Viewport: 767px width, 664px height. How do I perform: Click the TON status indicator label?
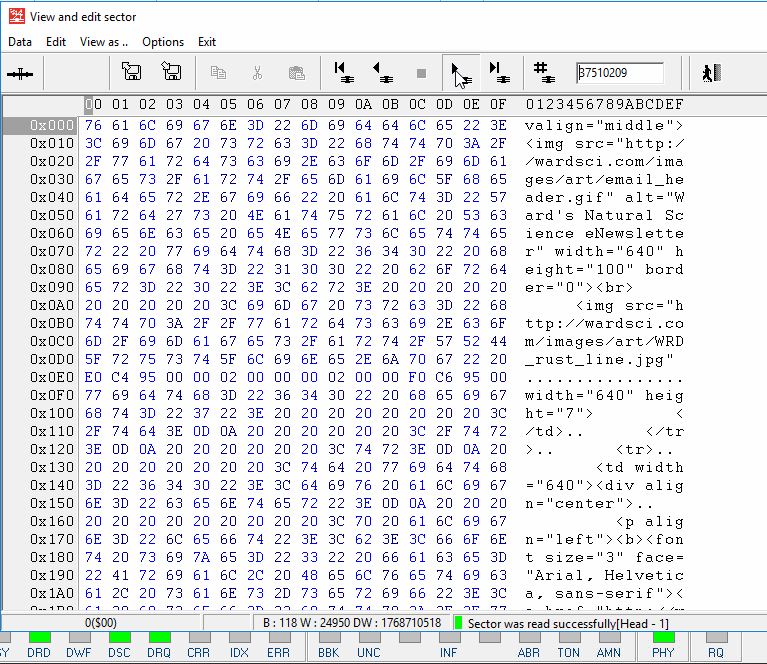pos(568,653)
